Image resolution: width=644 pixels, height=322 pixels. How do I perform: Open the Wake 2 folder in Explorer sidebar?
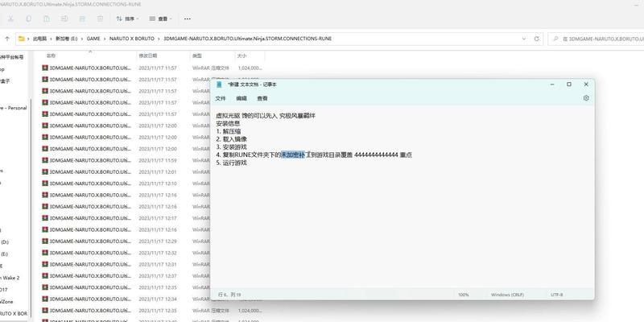click(x=10, y=278)
